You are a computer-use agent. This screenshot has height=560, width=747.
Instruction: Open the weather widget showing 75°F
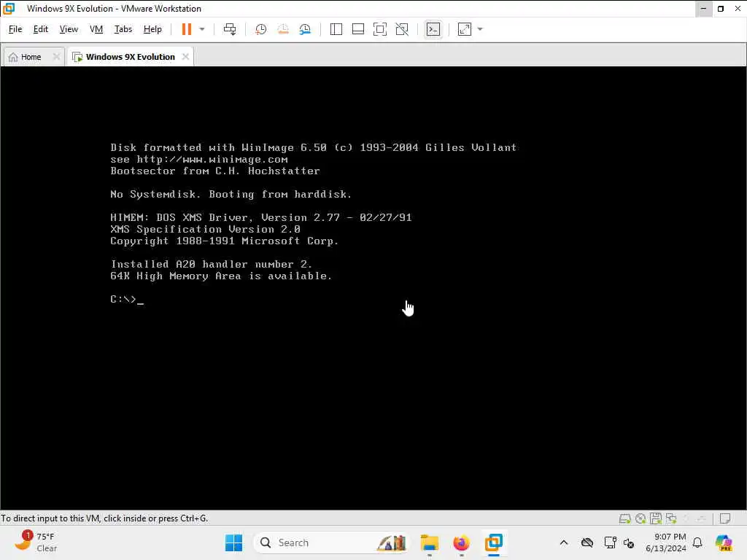36,542
